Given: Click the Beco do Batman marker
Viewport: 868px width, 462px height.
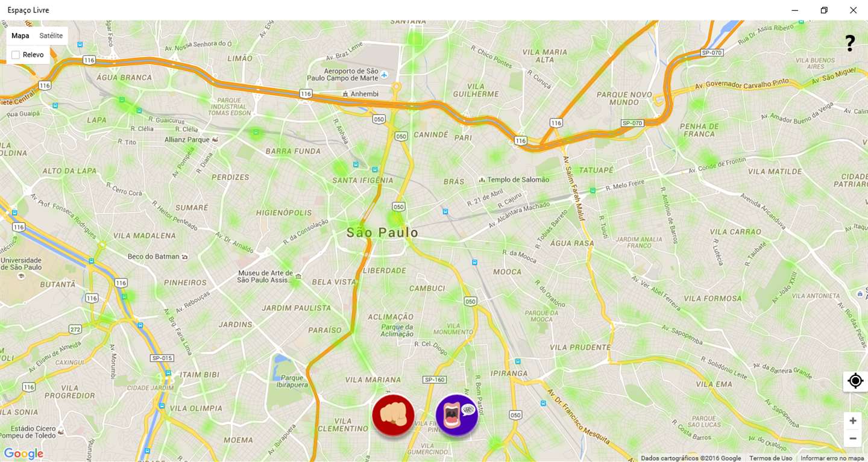Looking at the screenshot, I should pyautogui.click(x=185, y=257).
